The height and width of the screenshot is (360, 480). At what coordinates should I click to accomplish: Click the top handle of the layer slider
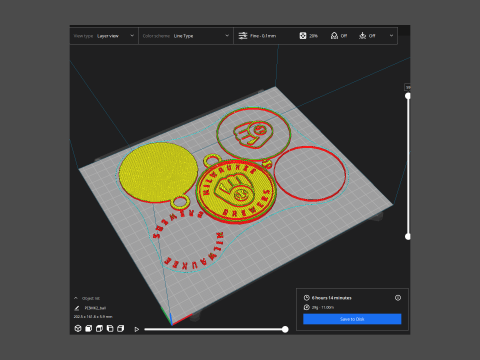(x=408, y=96)
